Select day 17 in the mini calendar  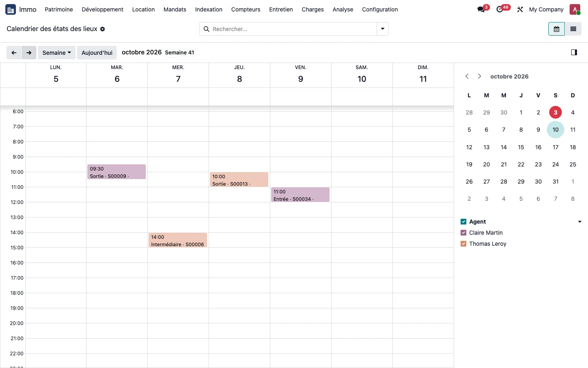point(555,147)
